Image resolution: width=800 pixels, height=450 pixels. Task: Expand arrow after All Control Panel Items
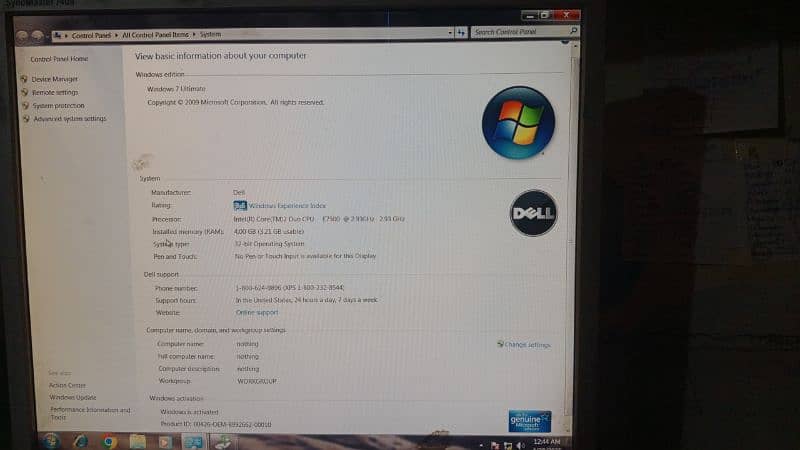pyautogui.click(x=194, y=35)
